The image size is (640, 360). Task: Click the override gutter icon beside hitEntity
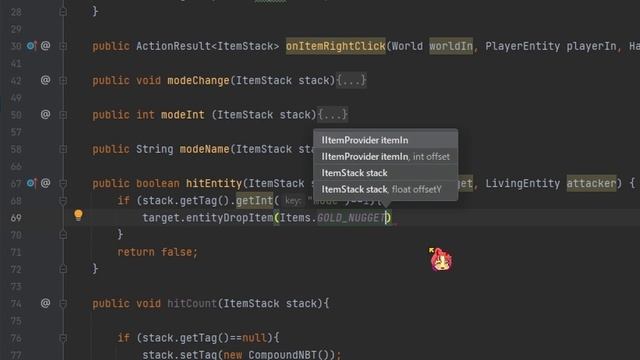coord(31,183)
